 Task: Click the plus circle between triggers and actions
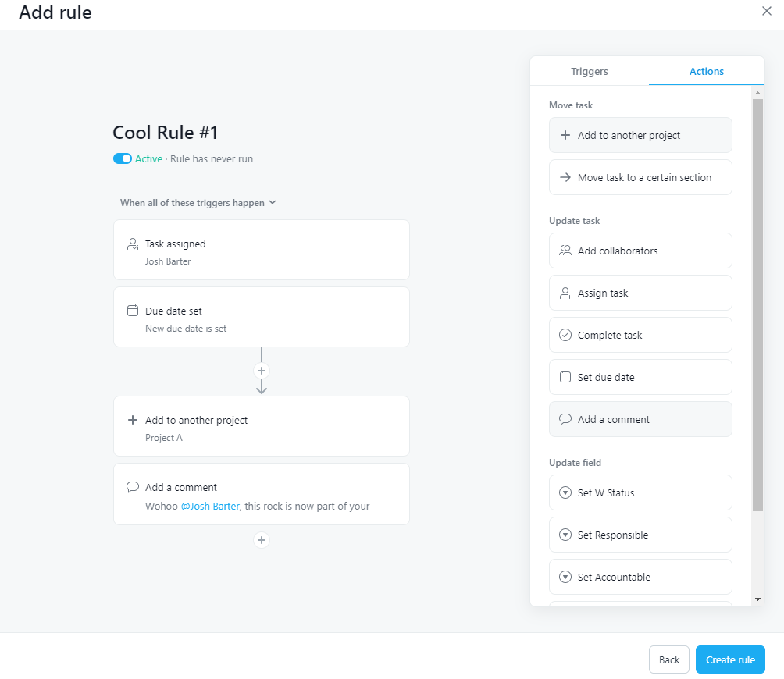pos(262,371)
